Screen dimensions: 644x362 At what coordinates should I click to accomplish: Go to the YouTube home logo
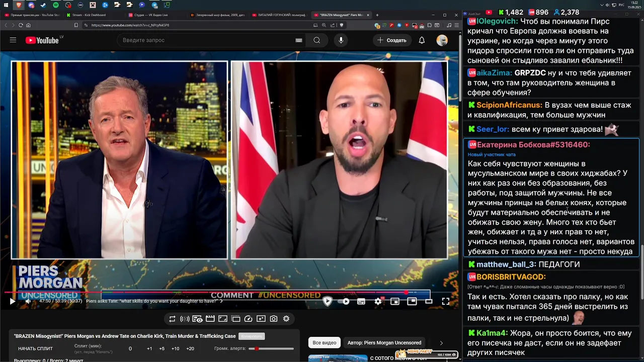[x=42, y=40]
